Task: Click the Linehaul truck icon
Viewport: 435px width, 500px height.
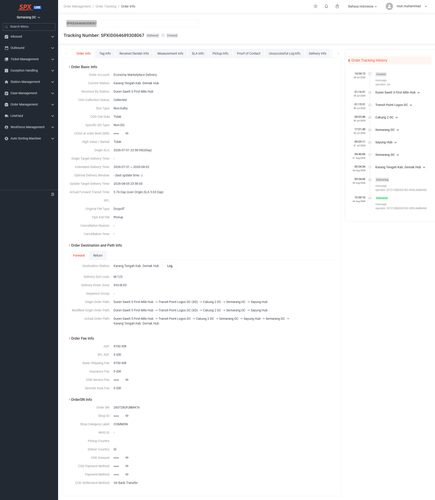Action: tap(6, 116)
